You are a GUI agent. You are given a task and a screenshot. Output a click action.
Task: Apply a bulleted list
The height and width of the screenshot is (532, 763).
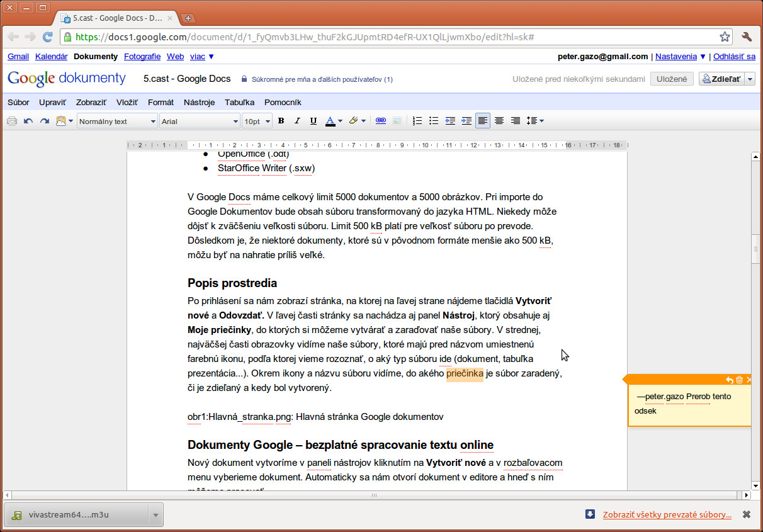434,121
